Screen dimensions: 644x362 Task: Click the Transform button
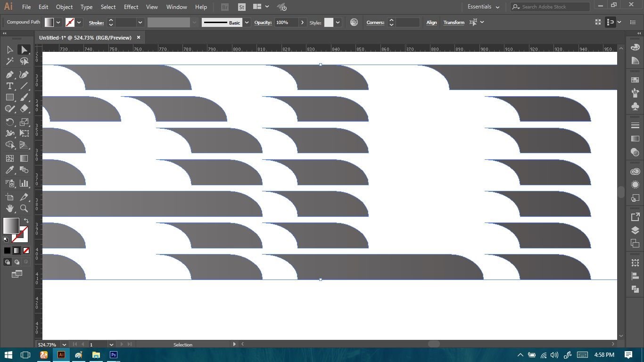pos(454,23)
